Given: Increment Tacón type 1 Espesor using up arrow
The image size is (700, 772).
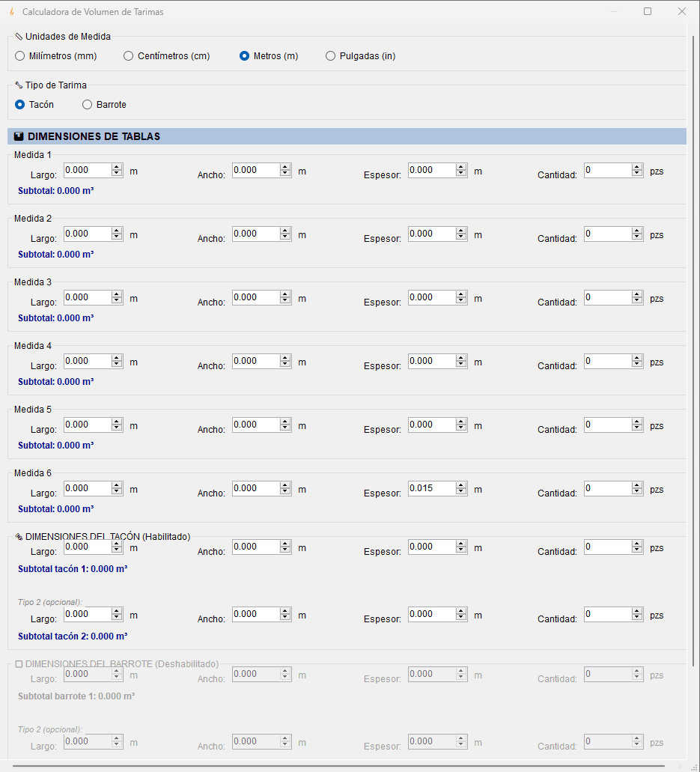Looking at the screenshot, I should click(x=461, y=543).
